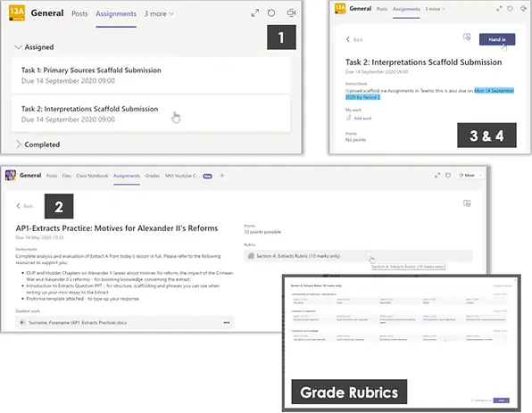Switch to the Posts tab in panel 1
This screenshot has height=413, width=532.
point(79,14)
